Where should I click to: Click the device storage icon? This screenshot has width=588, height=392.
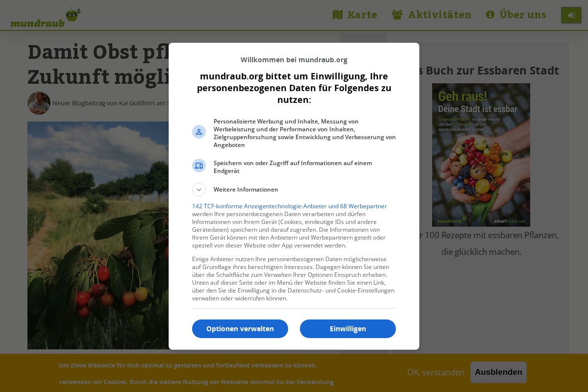[x=199, y=166]
